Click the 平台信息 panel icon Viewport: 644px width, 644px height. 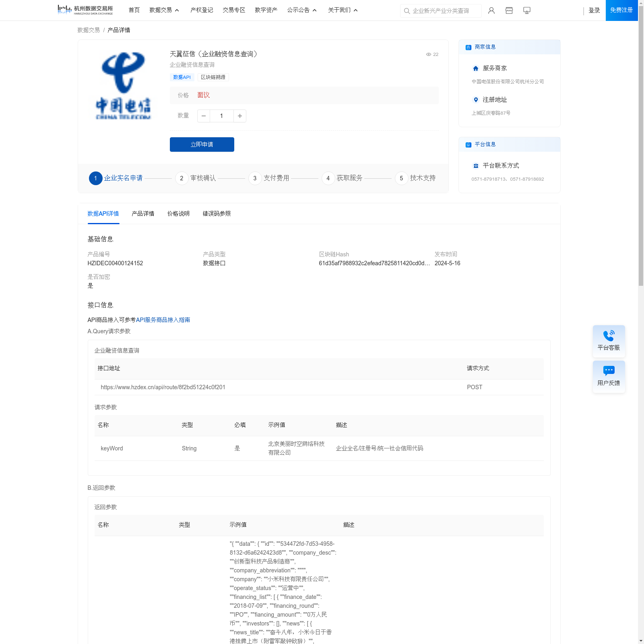coord(468,144)
